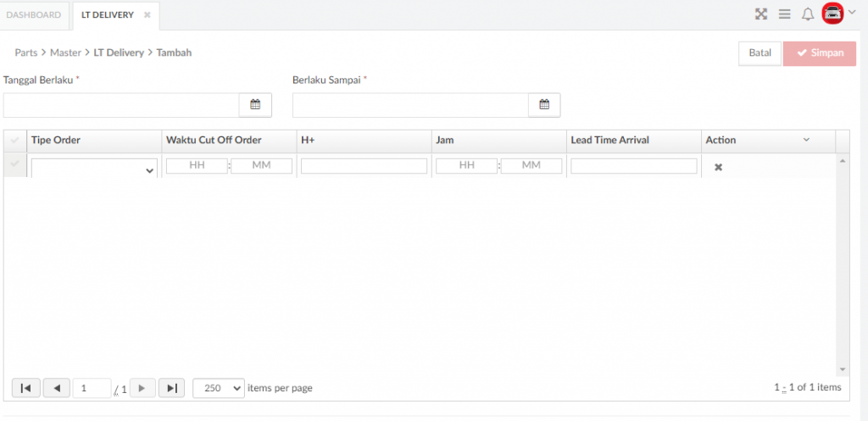Click the Simpan button

pyautogui.click(x=820, y=53)
